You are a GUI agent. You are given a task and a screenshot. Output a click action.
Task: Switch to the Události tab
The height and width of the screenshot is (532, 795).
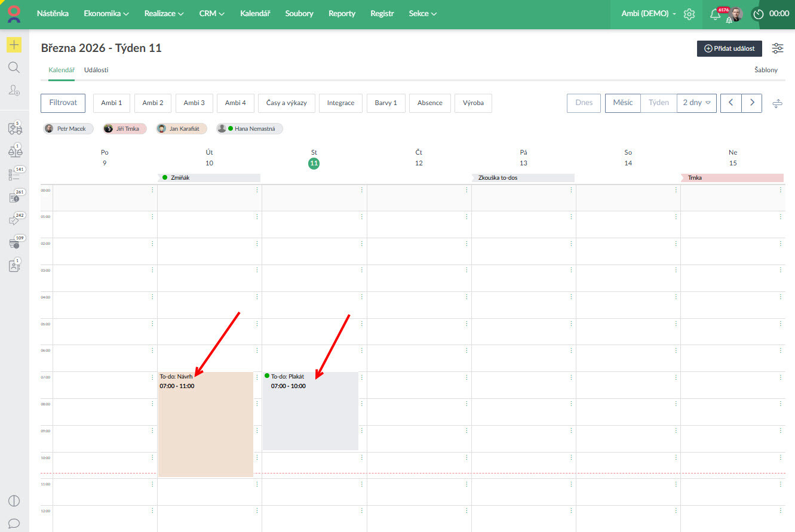(x=96, y=70)
